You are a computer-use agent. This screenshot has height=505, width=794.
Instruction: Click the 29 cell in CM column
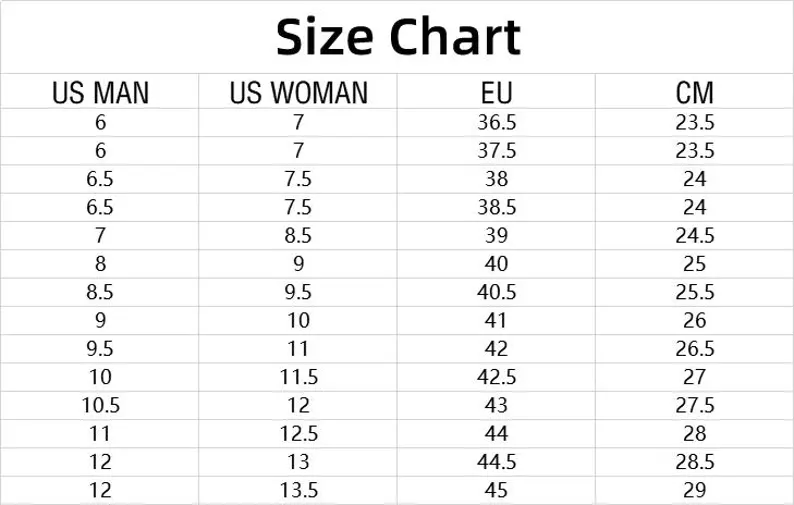coord(695,490)
